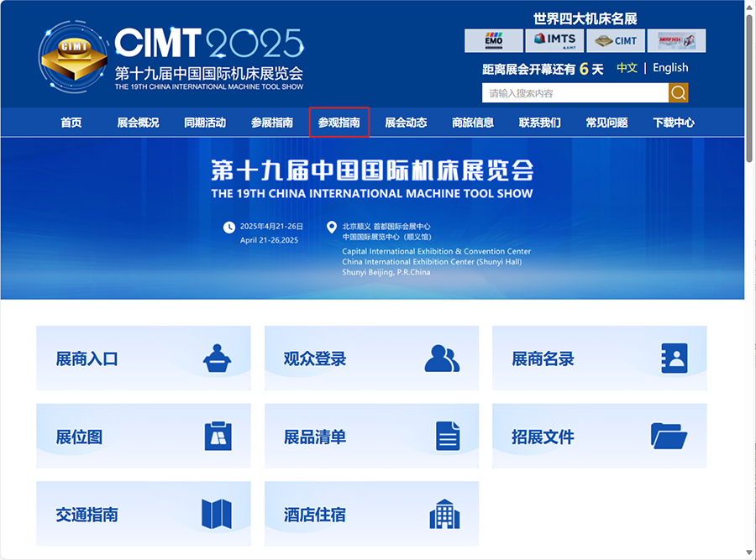The image size is (756, 560).
Task: Open the 下载中心 menu item
Action: 674,123
